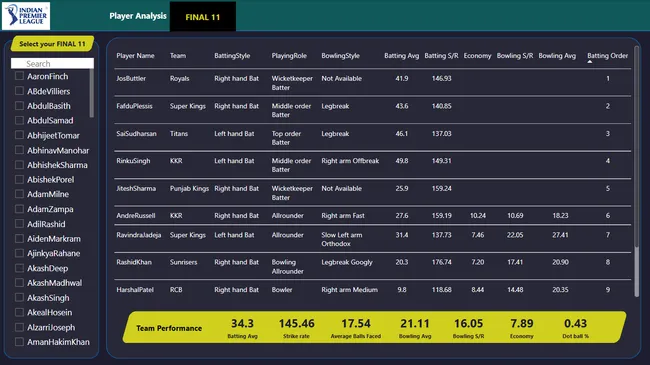Image resolution: width=650 pixels, height=365 pixels.
Task: Click the Select your FINAL 11 label
Action: coord(52,44)
